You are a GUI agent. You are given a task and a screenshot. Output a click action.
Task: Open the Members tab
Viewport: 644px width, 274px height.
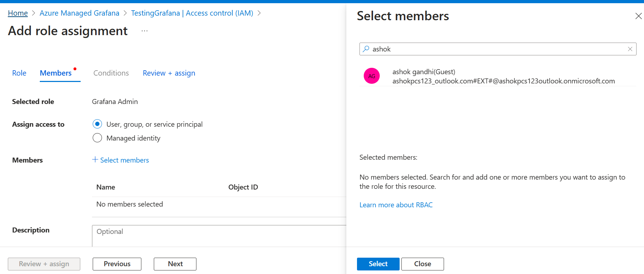point(56,73)
